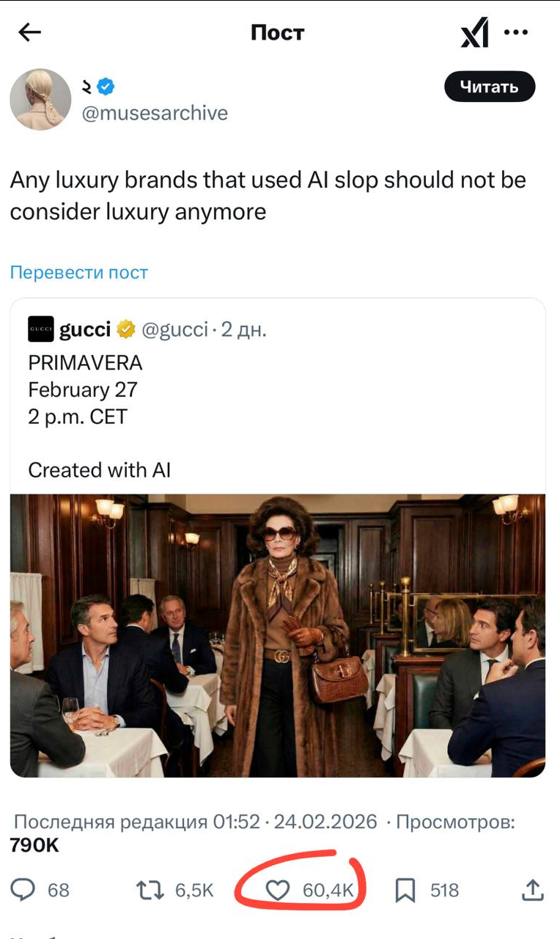Viewport: 560px width, 939px height.
Task: Click the repost icon
Action: [151, 891]
